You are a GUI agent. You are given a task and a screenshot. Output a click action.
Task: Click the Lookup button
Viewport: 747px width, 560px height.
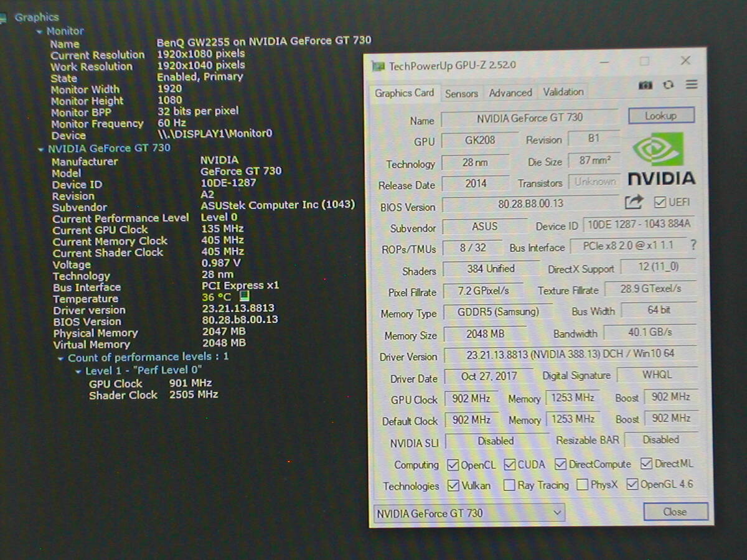coord(660,116)
